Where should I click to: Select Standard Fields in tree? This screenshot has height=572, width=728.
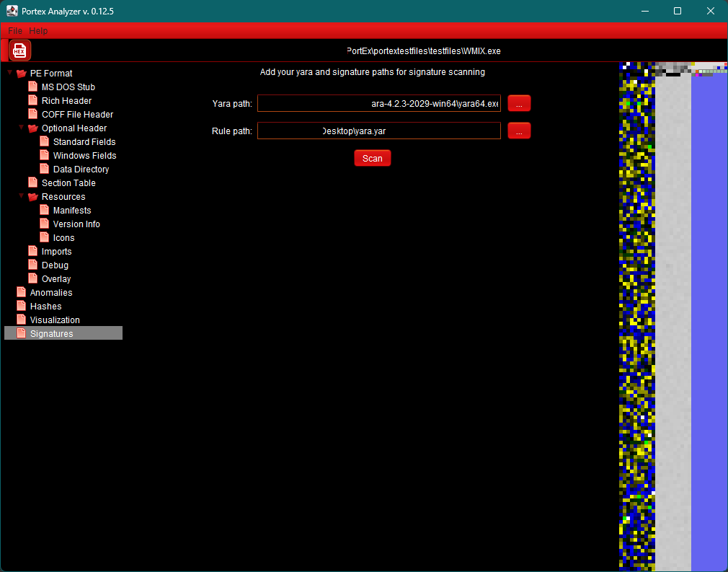pyautogui.click(x=84, y=141)
